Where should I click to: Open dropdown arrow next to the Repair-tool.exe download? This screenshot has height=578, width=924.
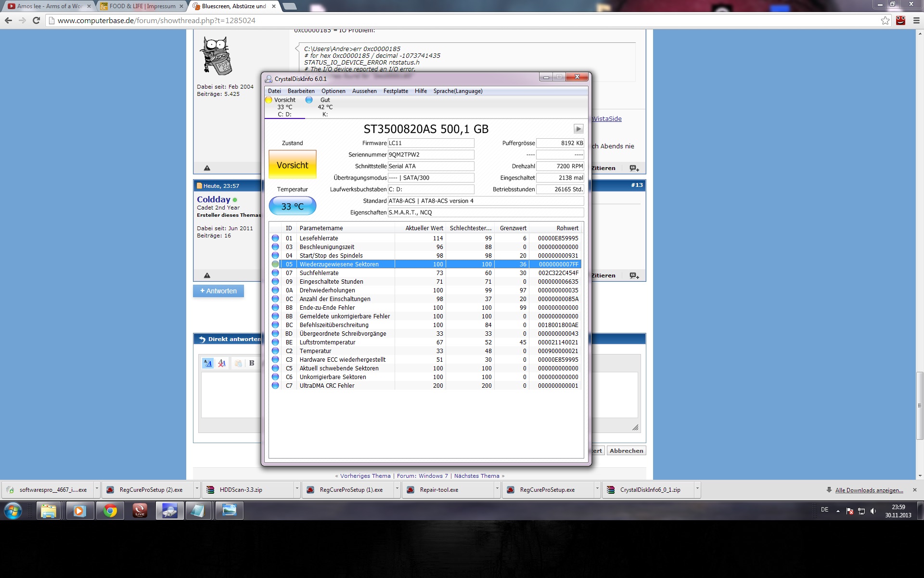[497, 489]
